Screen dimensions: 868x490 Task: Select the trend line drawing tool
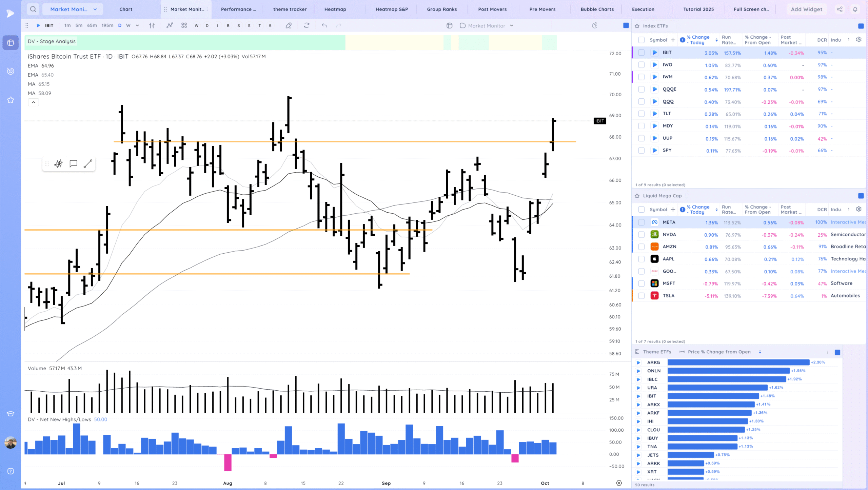pos(88,164)
